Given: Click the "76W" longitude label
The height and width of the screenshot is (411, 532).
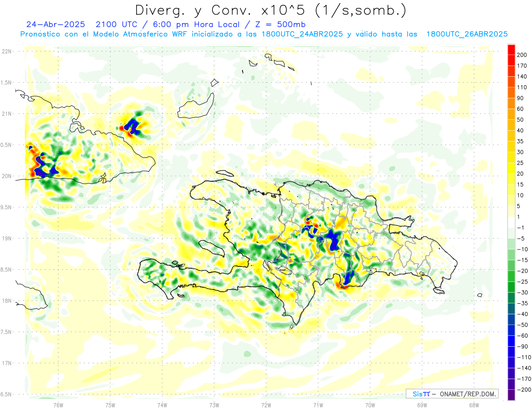Looking at the screenshot, I should click(58, 405).
